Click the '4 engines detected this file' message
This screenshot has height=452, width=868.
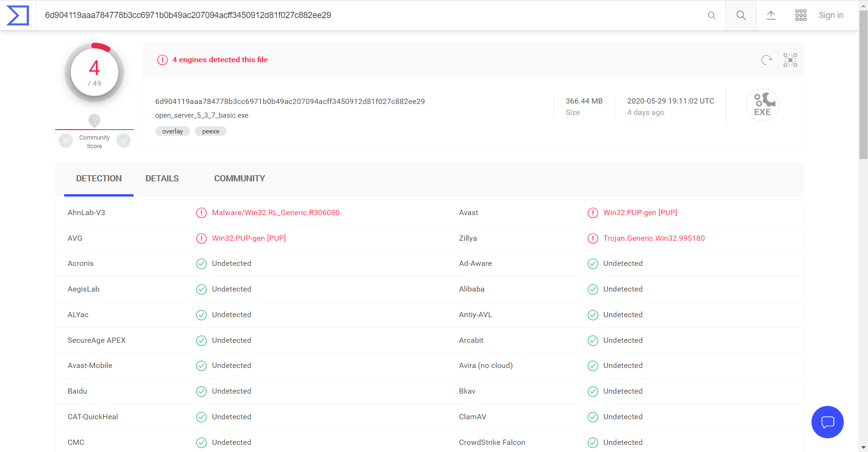220,60
